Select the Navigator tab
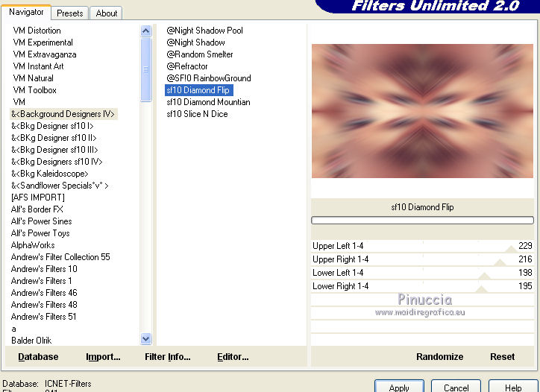The image size is (540, 392). (x=26, y=12)
